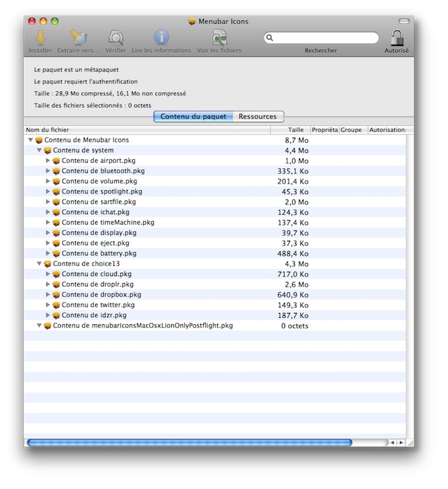The width and height of the screenshot is (448, 489).
Task: Click the Installer toolbar icon
Action: tap(40, 38)
